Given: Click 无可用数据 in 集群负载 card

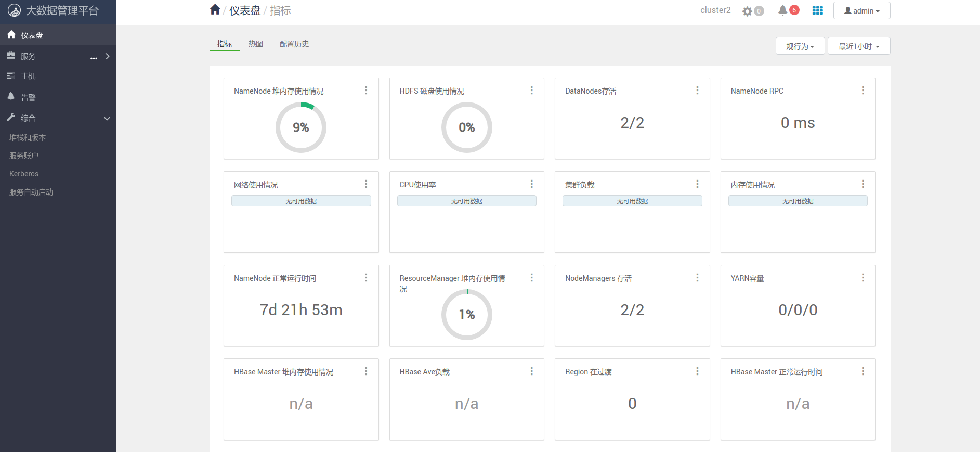Looking at the screenshot, I should click(x=632, y=201).
